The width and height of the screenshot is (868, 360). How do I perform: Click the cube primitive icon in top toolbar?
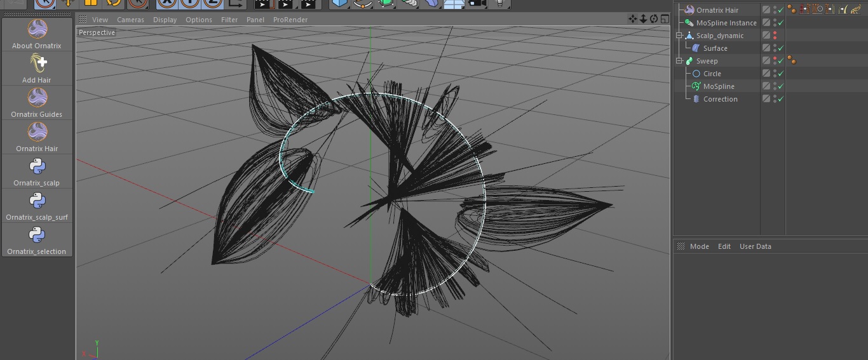pos(340,3)
